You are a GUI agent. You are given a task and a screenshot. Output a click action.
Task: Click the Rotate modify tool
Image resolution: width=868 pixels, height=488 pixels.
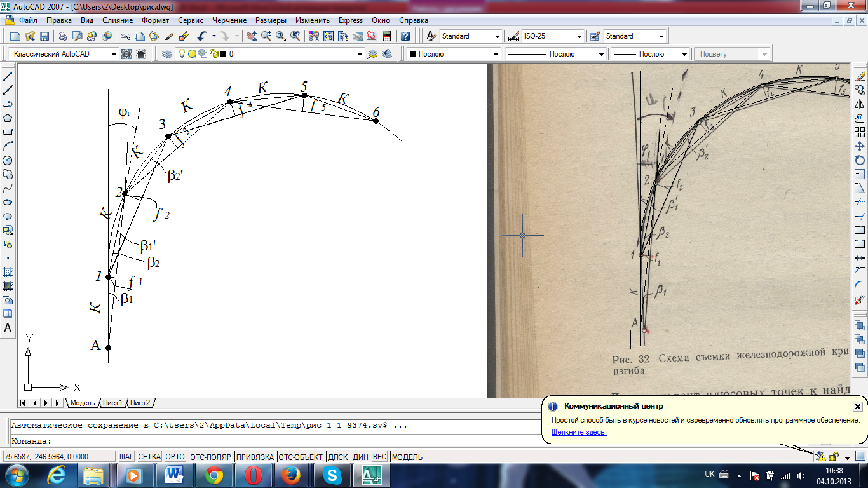coord(860,160)
